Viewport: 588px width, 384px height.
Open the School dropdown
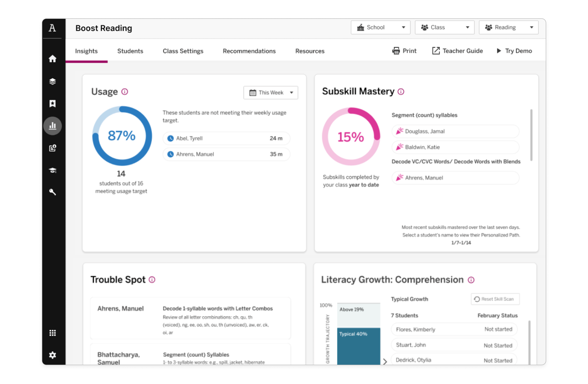click(380, 27)
